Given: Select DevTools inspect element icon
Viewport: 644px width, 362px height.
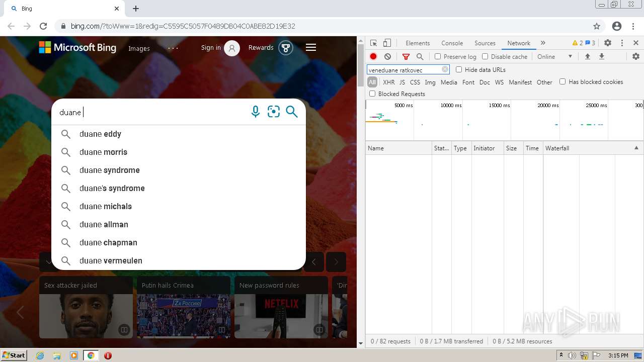Looking at the screenshot, I should 373,43.
